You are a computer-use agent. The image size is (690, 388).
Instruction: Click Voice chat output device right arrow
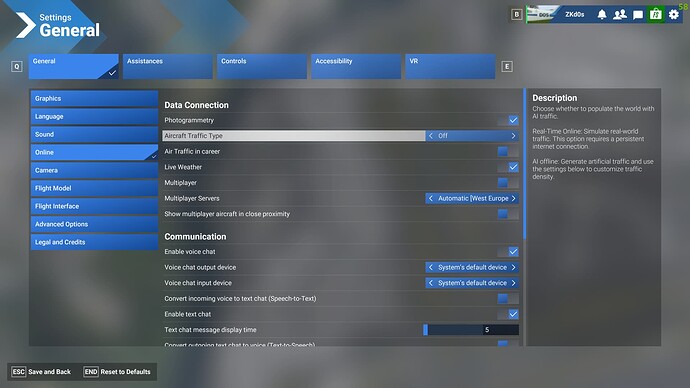pyautogui.click(x=513, y=267)
